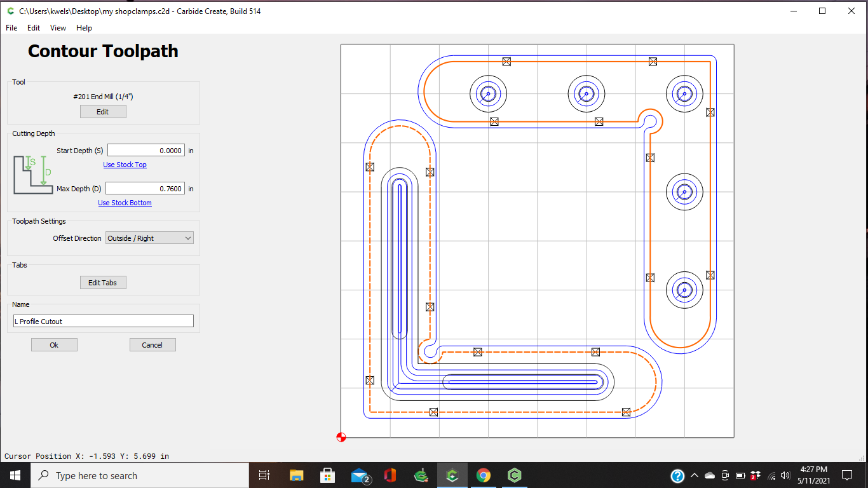Click the Edit Tabs button
The image size is (868, 488).
[x=103, y=283]
